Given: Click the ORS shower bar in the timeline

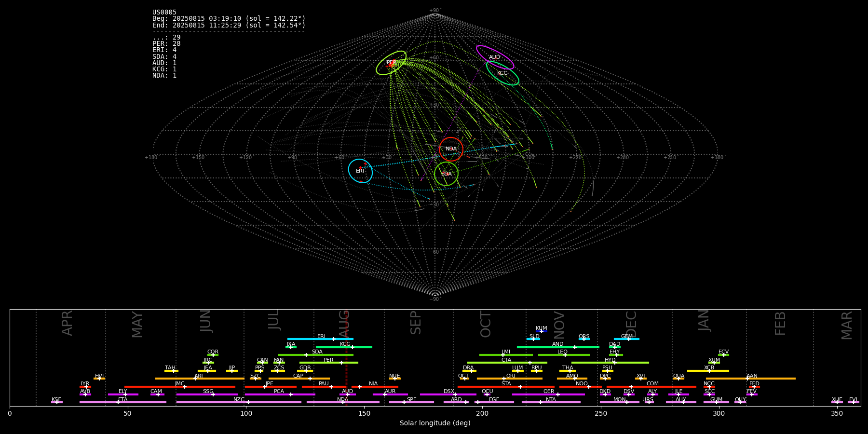Looking at the screenshot, I should tap(584, 339).
